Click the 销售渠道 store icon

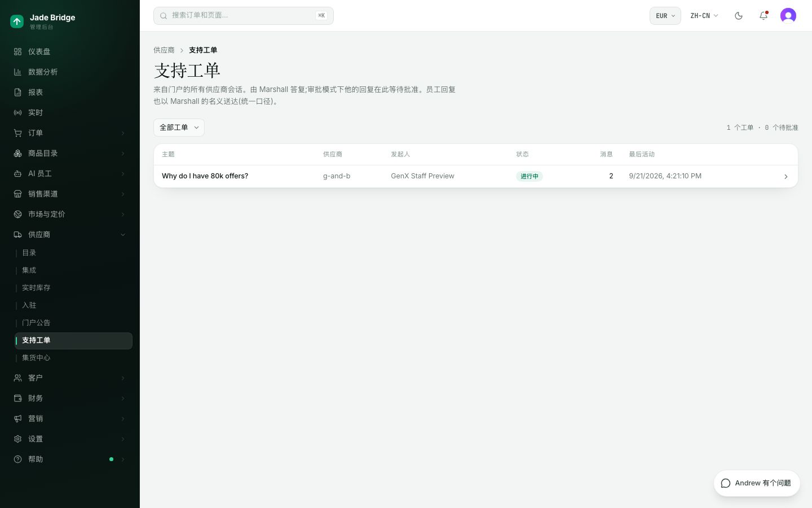(17, 194)
